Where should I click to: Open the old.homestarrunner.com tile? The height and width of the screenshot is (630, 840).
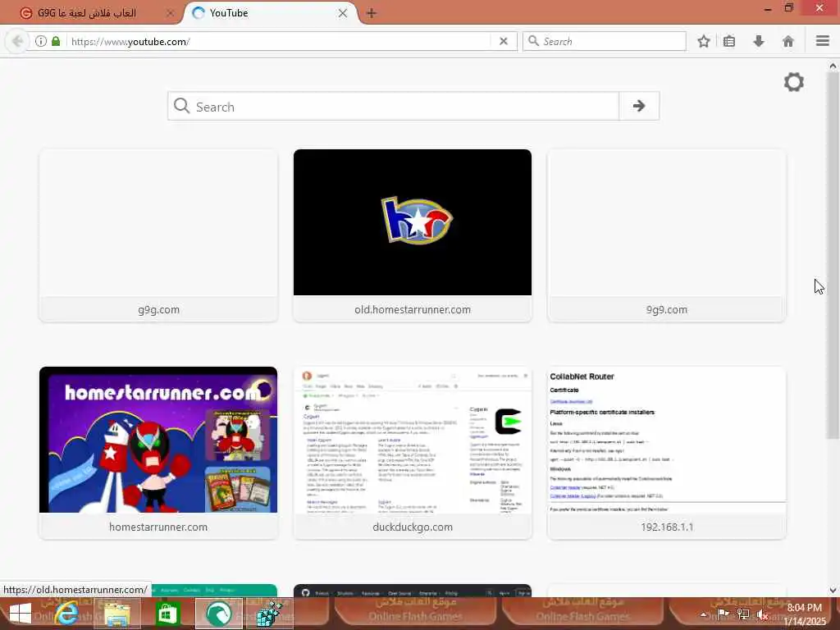click(x=413, y=235)
